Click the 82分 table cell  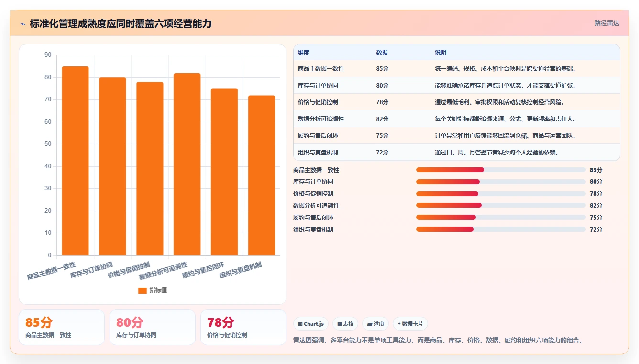pos(383,119)
